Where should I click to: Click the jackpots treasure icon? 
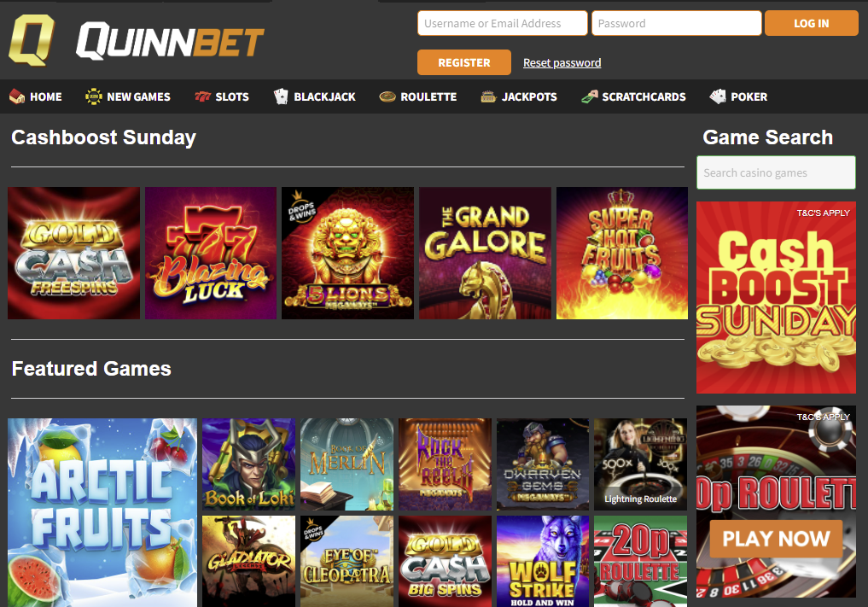point(488,96)
